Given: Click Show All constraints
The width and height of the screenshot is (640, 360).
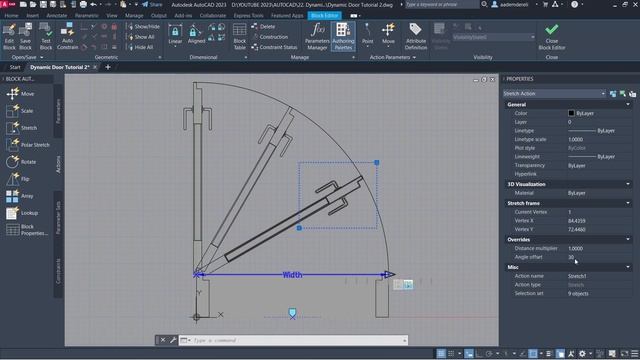Looking at the screenshot, I should click(x=140, y=37).
